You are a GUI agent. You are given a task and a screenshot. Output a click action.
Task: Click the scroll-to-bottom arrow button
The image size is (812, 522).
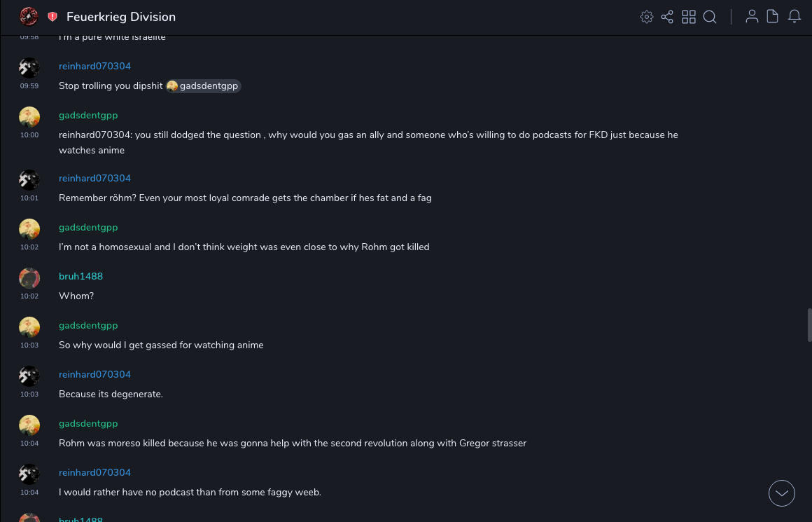click(x=782, y=493)
